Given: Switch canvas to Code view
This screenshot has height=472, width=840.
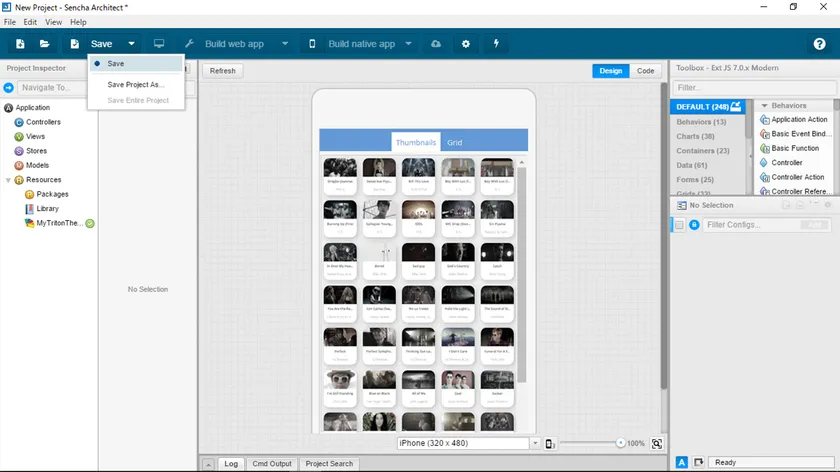Looking at the screenshot, I should tap(645, 71).
